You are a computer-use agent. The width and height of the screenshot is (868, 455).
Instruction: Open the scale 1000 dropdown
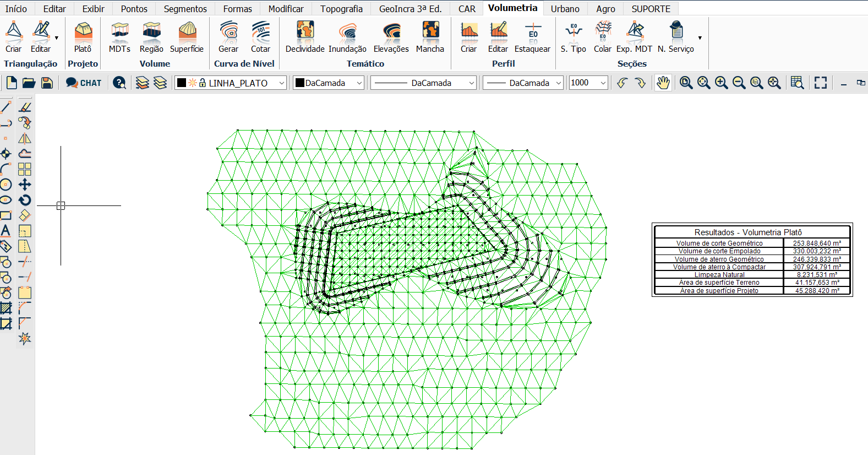[603, 83]
